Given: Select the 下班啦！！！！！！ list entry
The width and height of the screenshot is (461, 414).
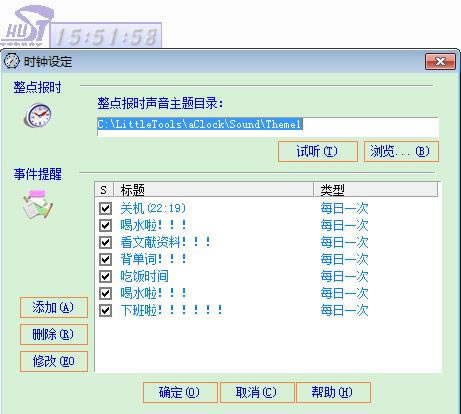Looking at the screenshot, I should [172, 310].
